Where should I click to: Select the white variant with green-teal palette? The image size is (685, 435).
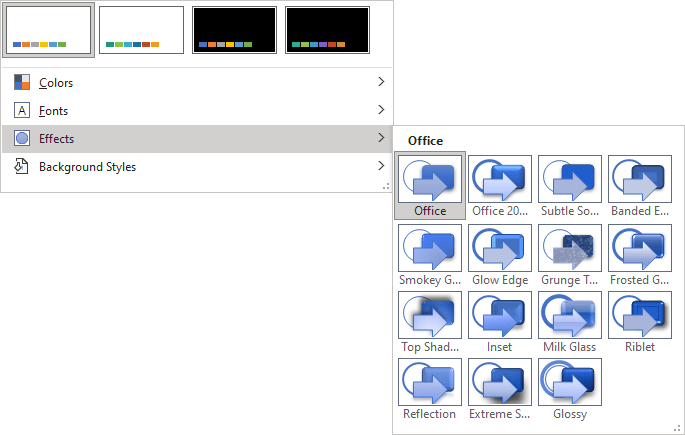142,30
